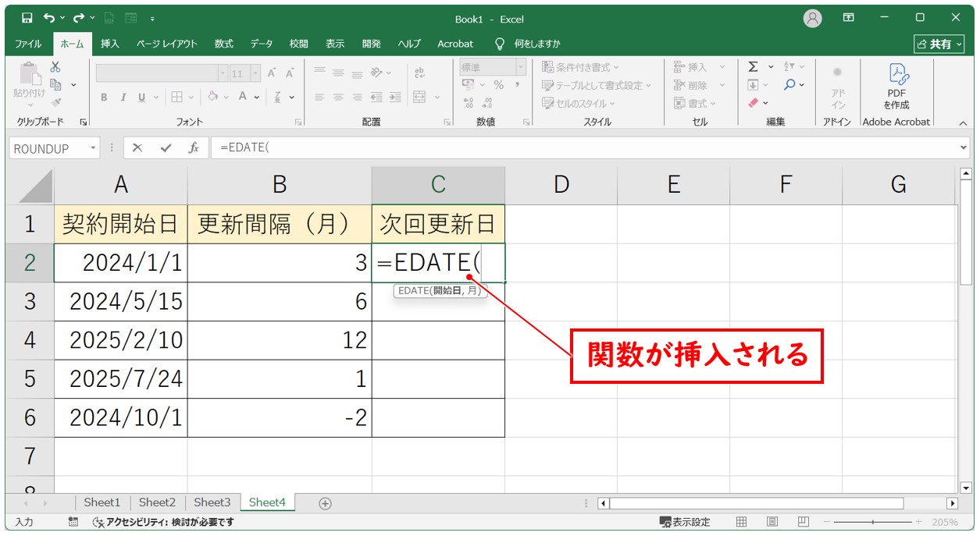The image size is (980, 536).
Task: Click the lightbulb Tell Me icon
Action: coord(501,44)
